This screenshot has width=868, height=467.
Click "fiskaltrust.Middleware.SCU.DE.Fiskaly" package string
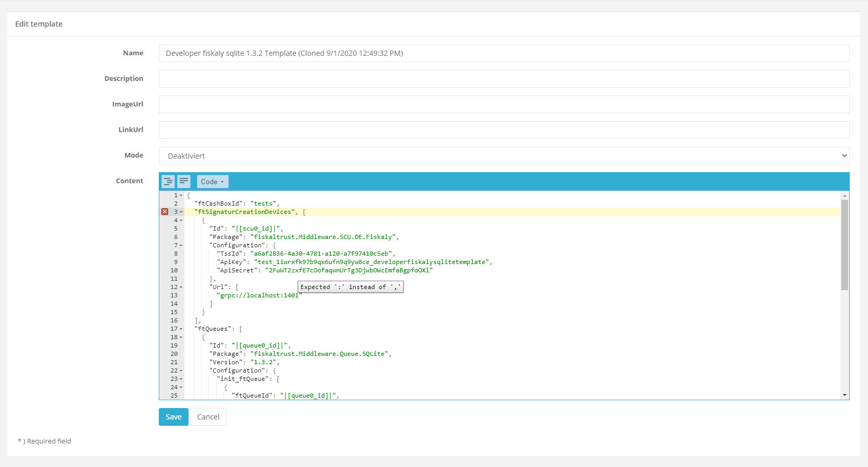(x=323, y=237)
